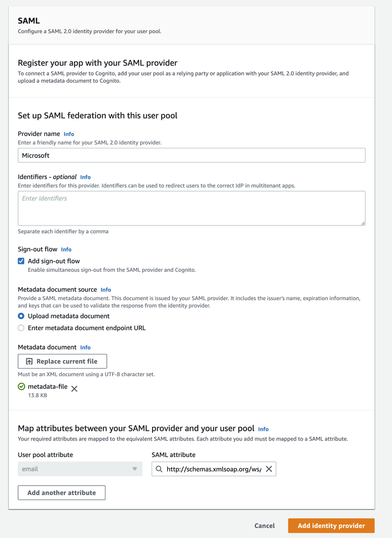Cancel the identity provider setup
The height and width of the screenshot is (538, 392).
click(x=265, y=526)
